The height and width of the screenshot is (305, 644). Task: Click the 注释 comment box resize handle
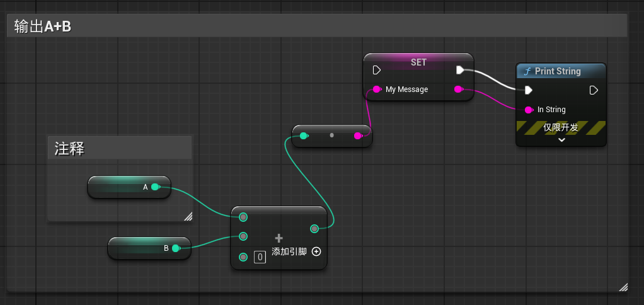188,217
